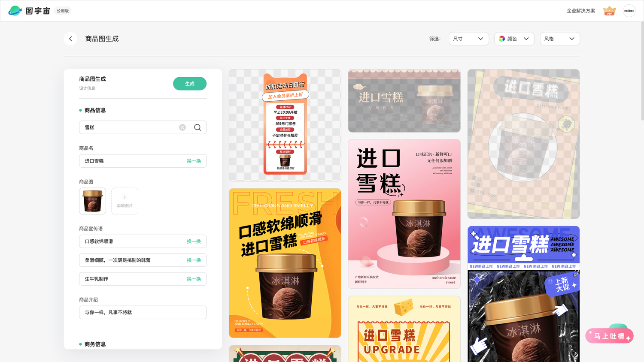
Task: Select the uploaded ice cream product thumbnail
Action: 92,201
